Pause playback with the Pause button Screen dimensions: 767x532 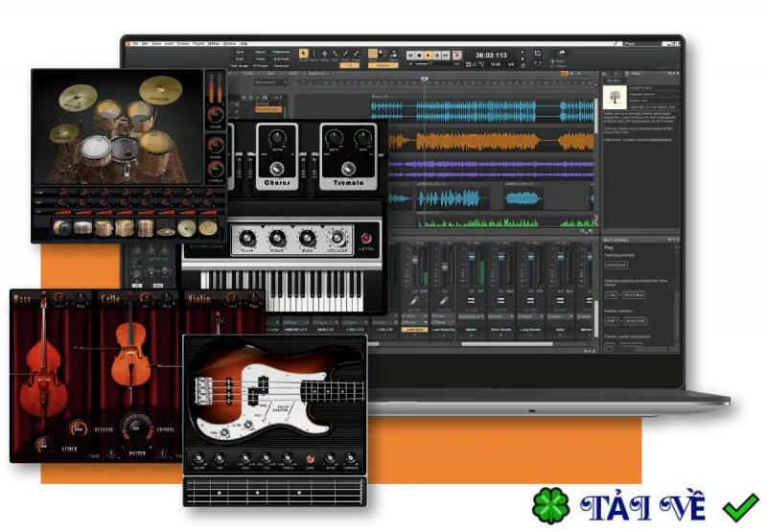point(437,56)
